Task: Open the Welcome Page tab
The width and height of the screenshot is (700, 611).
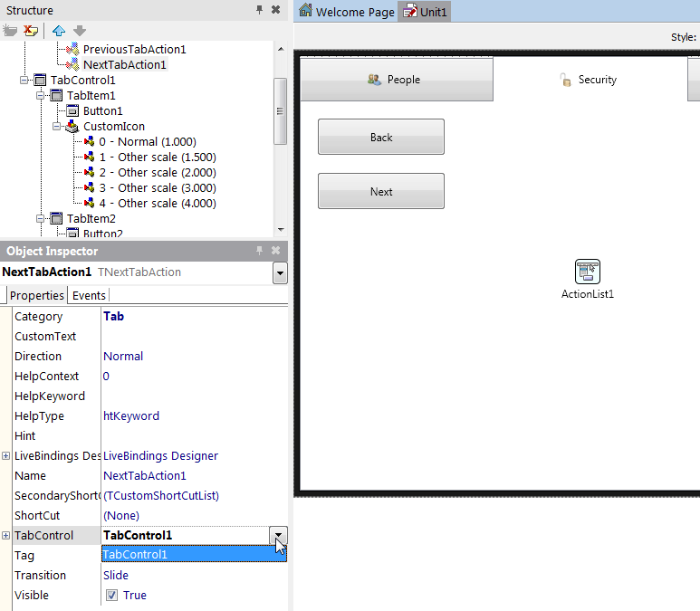Action: click(x=347, y=12)
